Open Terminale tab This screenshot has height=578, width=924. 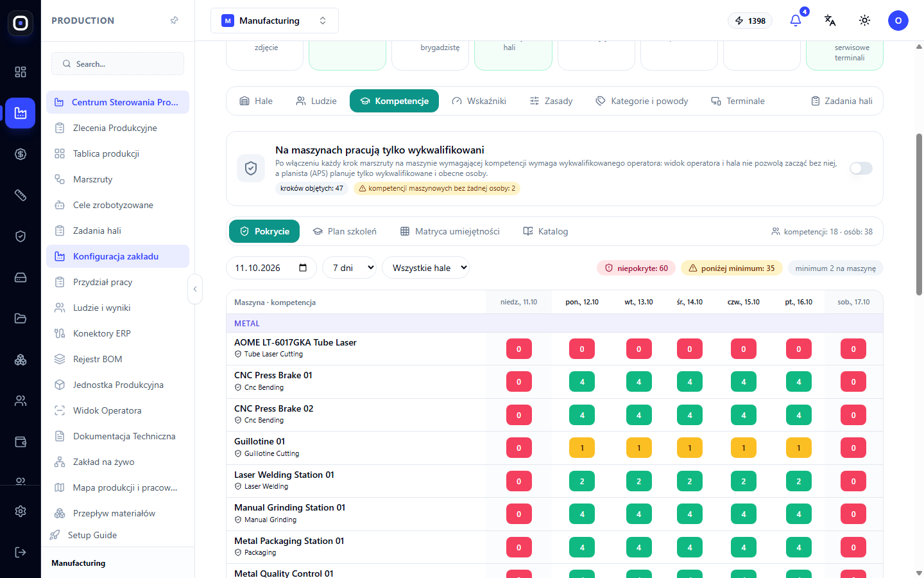[738, 101]
